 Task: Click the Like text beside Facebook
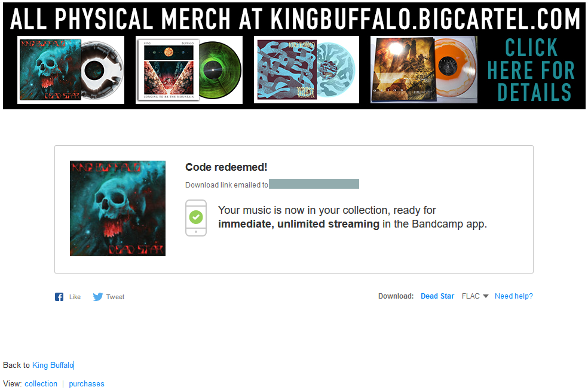[x=75, y=297]
